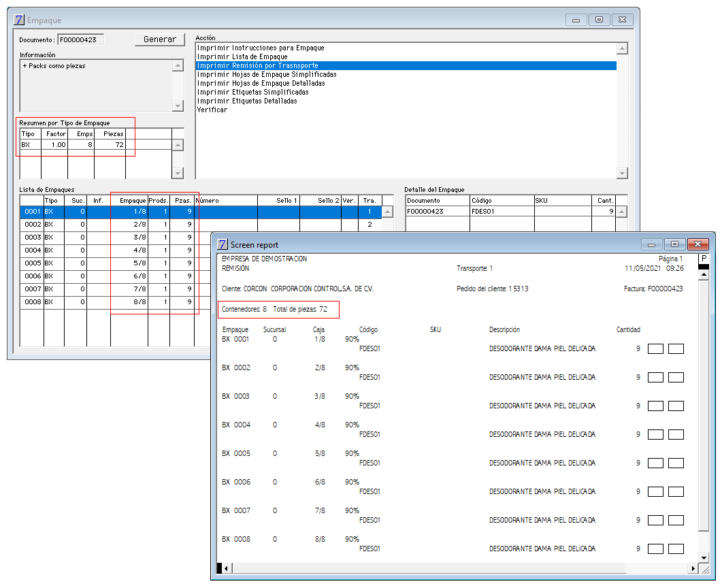
Task: Click the P button in Screen report
Action: tap(704, 259)
